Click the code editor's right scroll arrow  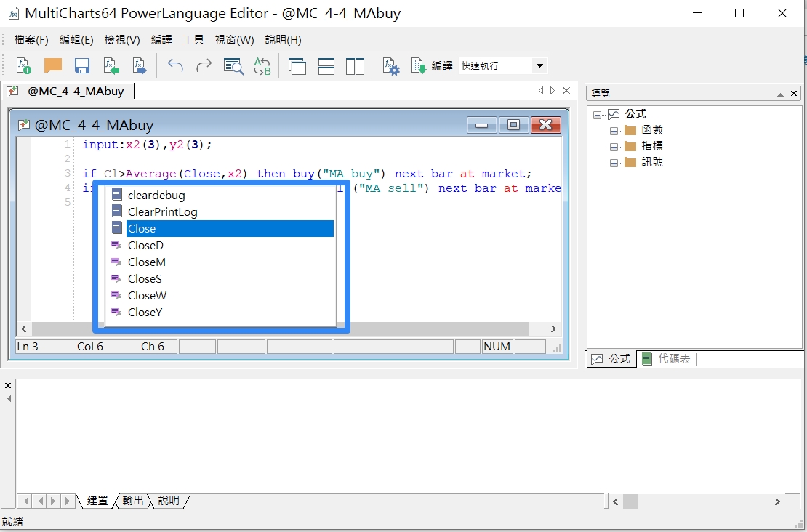pos(554,329)
